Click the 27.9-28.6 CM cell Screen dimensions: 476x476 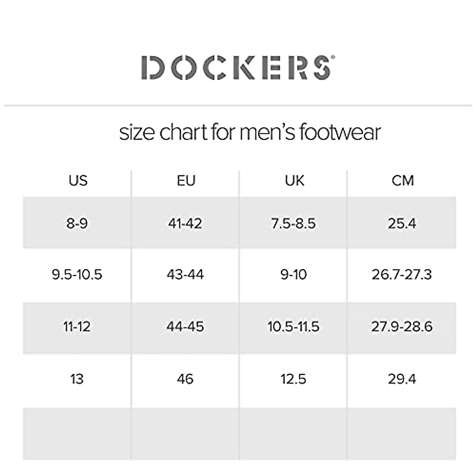click(x=402, y=327)
